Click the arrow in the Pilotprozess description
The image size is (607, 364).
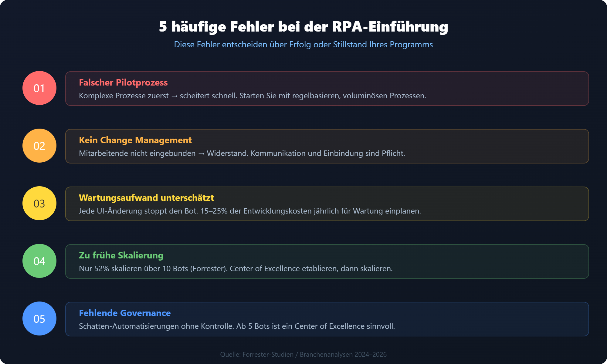(x=174, y=96)
